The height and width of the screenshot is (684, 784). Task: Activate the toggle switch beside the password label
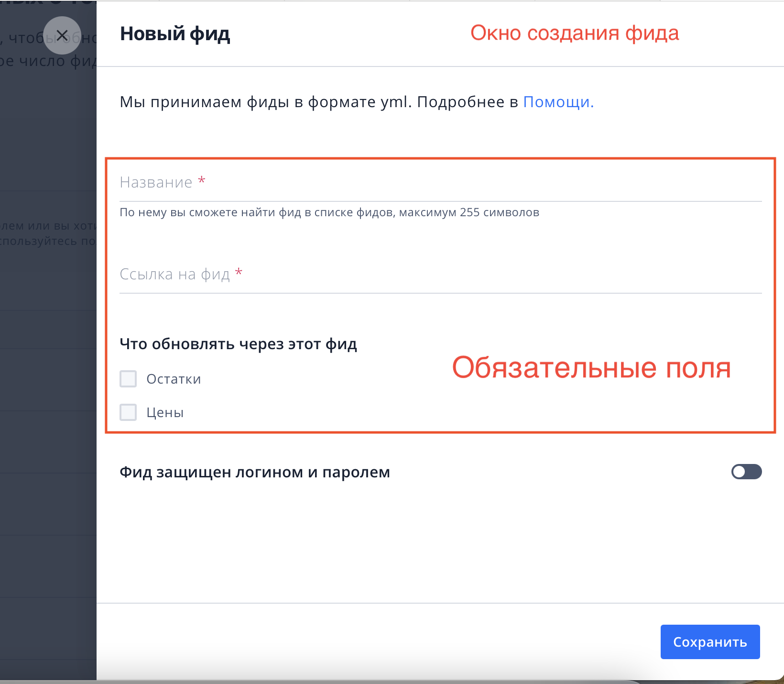746,472
